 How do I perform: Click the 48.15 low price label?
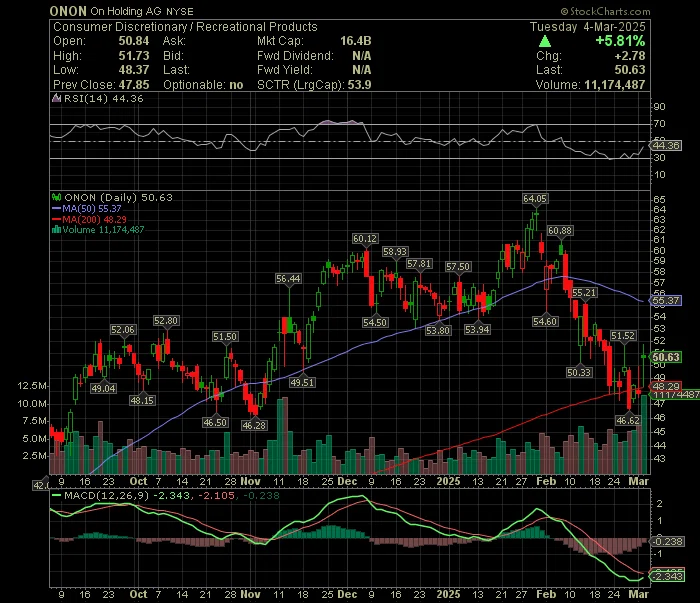tap(142, 400)
